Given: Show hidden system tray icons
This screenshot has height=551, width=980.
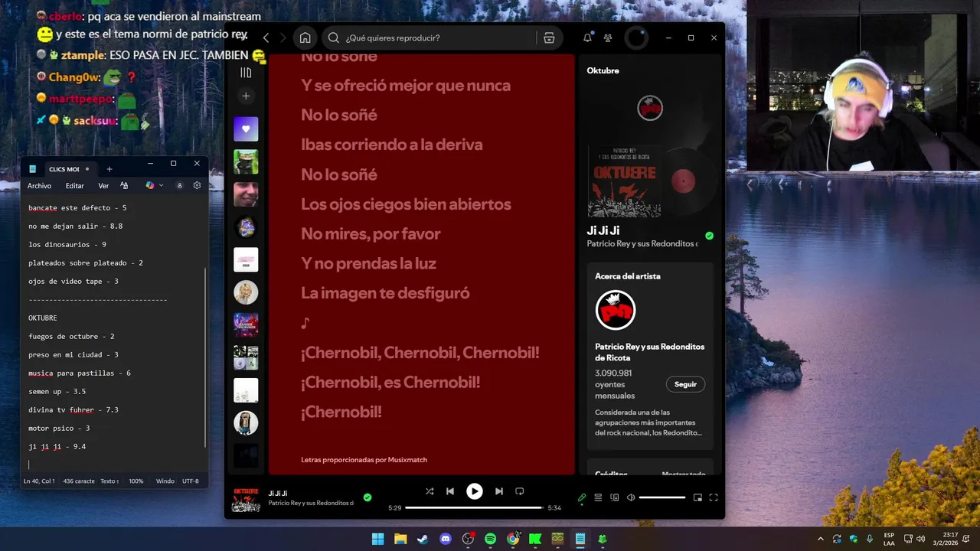Looking at the screenshot, I should click(821, 539).
